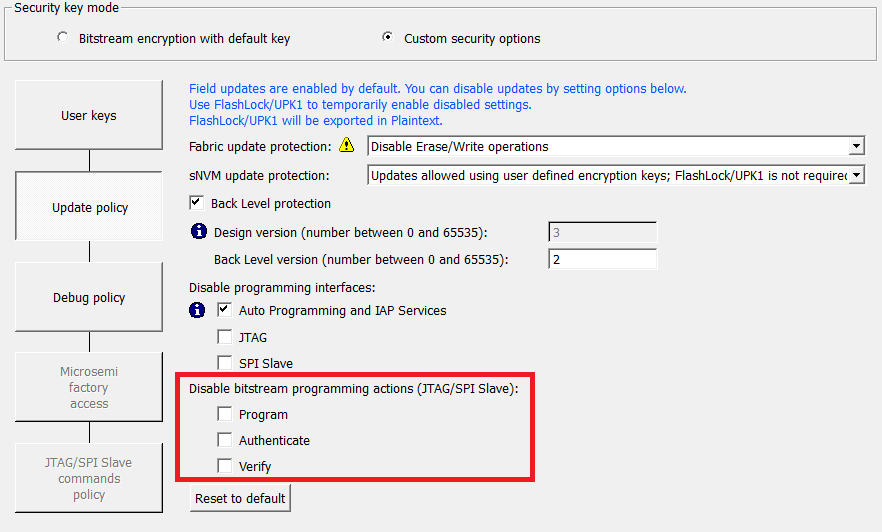This screenshot has height=532, width=882.
Task: Click the Design version number field
Action: [x=602, y=233]
